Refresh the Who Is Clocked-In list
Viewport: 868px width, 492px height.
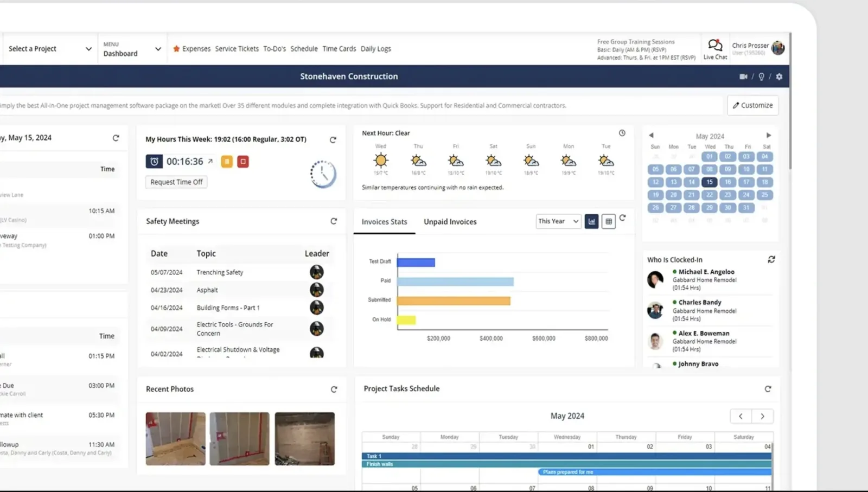tap(771, 260)
